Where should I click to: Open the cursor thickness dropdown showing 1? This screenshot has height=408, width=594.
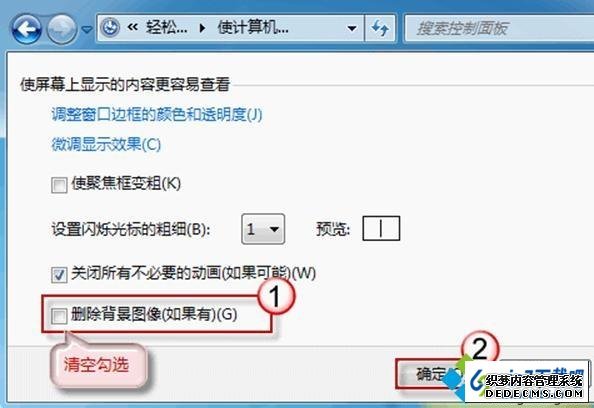263,229
